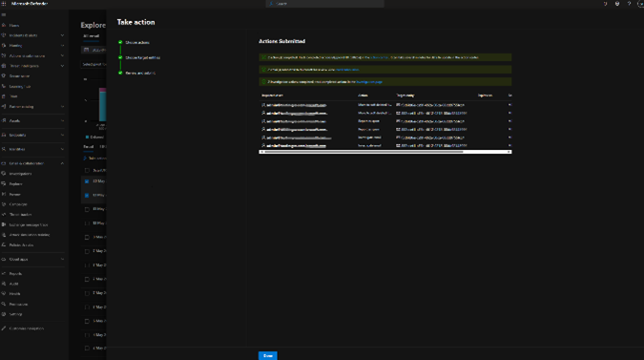Click the Delivered legend swatch in chart
The width and height of the screenshot is (644, 360).
point(87,137)
